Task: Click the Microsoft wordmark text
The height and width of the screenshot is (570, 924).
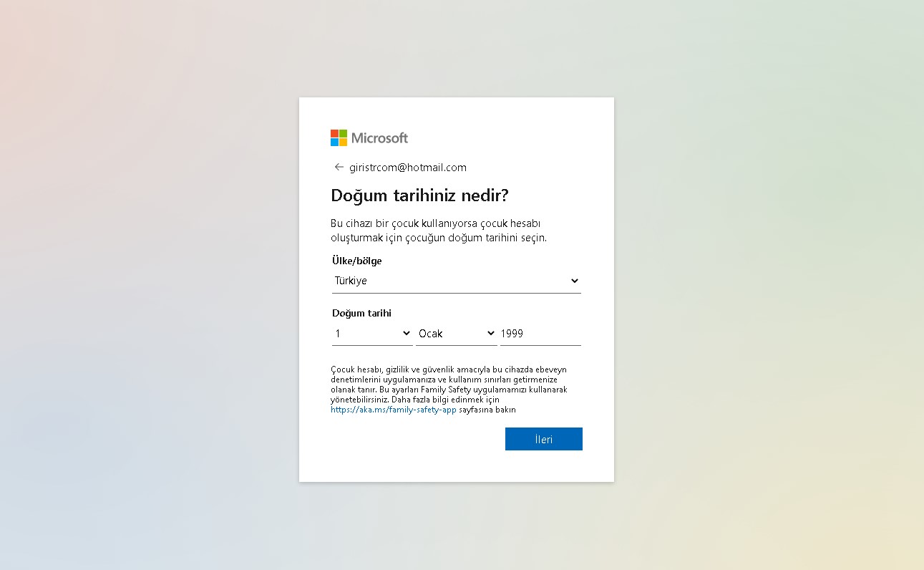Action: (379, 137)
